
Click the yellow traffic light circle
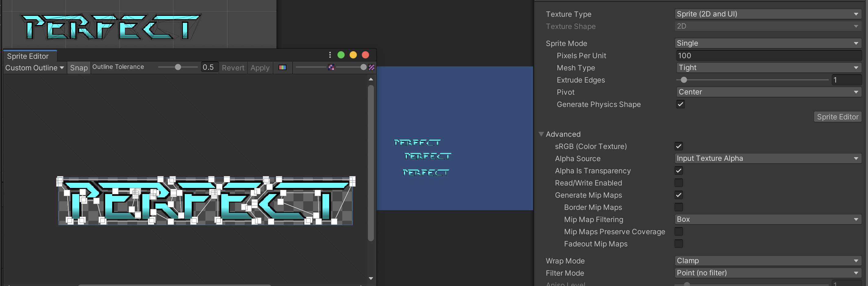coord(354,55)
